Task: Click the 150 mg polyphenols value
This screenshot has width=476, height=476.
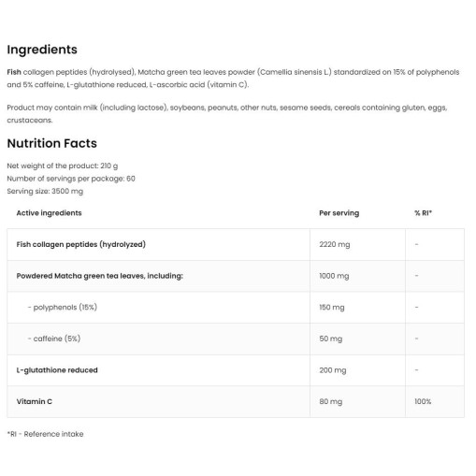Action: coord(332,308)
